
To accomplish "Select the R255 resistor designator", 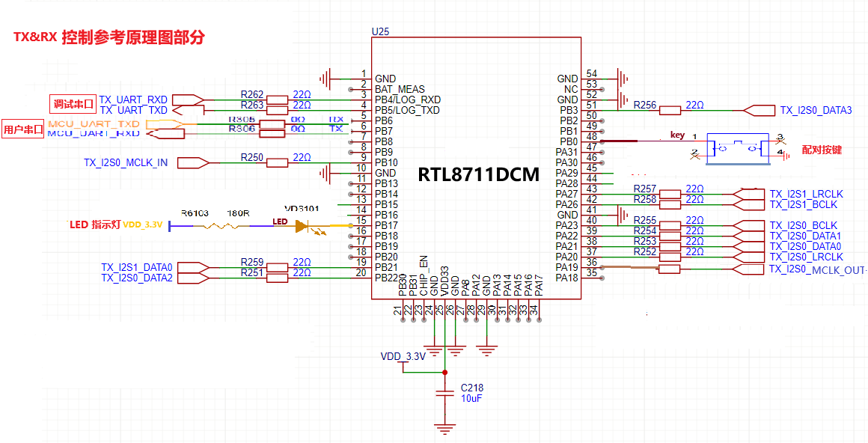I will [x=644, y=220].
